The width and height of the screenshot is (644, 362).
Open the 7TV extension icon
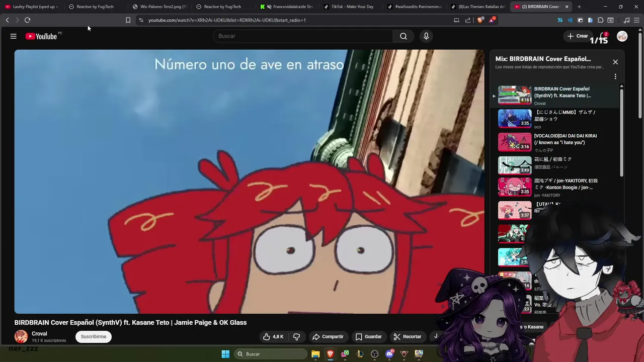coord(560,20)
